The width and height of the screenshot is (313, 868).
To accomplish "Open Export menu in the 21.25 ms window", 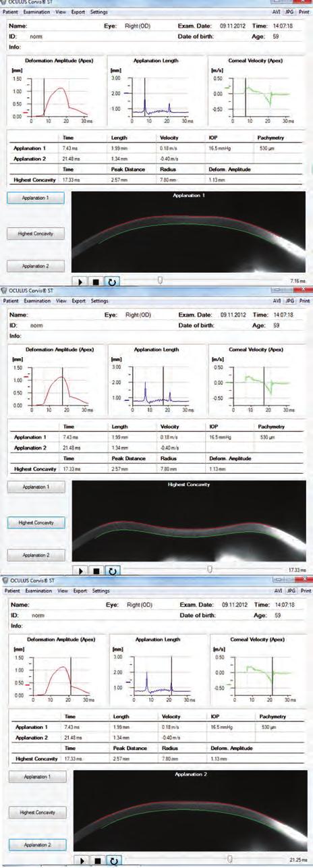I will 79,591.
